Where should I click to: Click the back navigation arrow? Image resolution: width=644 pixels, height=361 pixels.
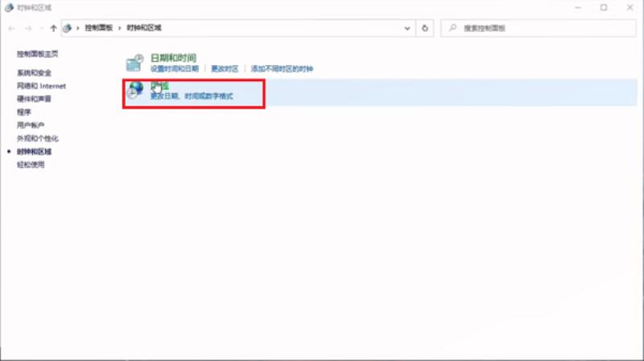pyautogui.click(x=11, y=28)
